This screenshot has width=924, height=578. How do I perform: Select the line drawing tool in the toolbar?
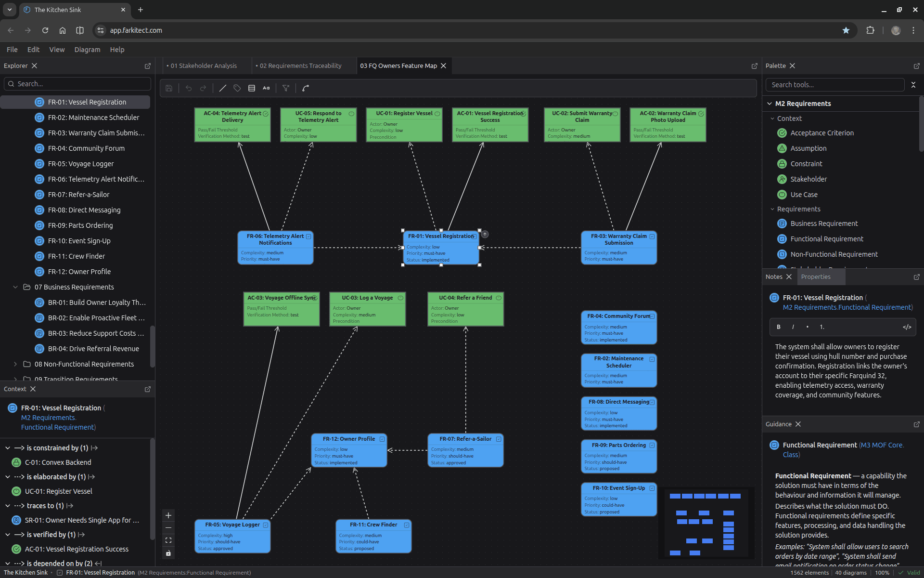click(222, 88)
